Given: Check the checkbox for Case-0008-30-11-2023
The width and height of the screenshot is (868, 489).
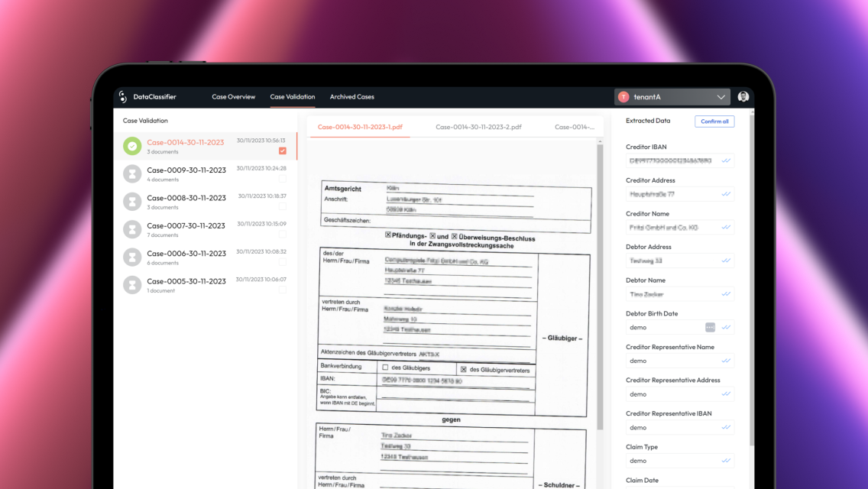Looking at the screenshot, I should coord(282,206).
